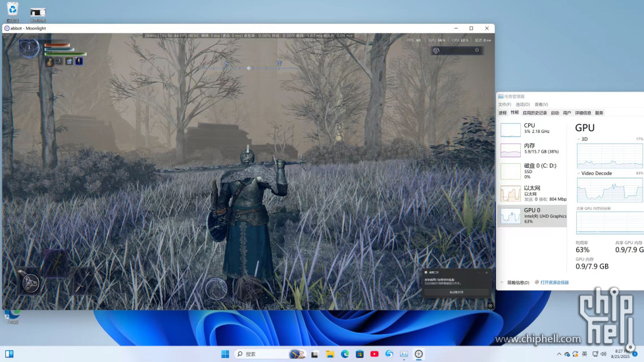Select the GPU 0 Intel UHD Graphics entry
644x362 pixels.
tap(533, 216)
